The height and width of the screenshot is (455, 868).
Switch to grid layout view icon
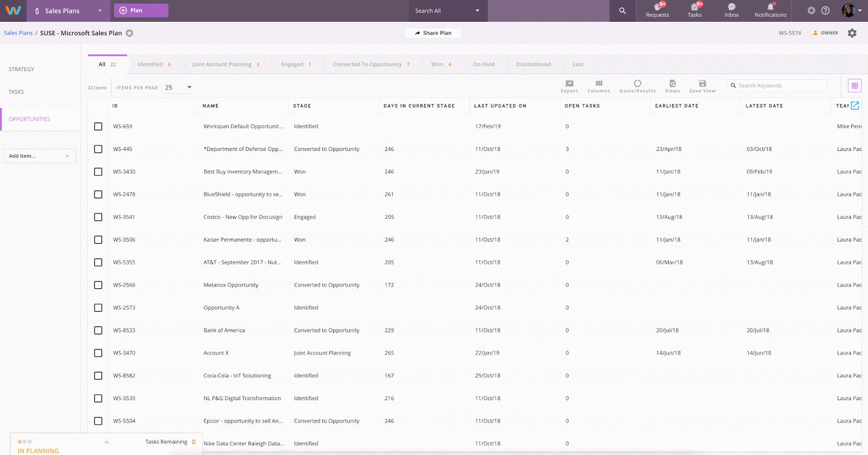[854, 86]
